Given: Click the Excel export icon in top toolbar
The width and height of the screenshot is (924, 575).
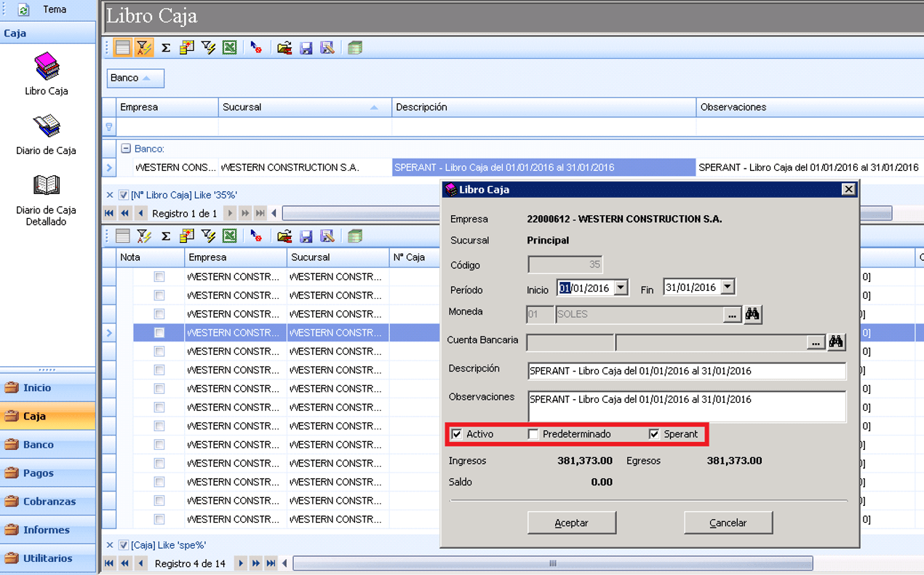Looking at the screenshot, I should click(230, 48).
